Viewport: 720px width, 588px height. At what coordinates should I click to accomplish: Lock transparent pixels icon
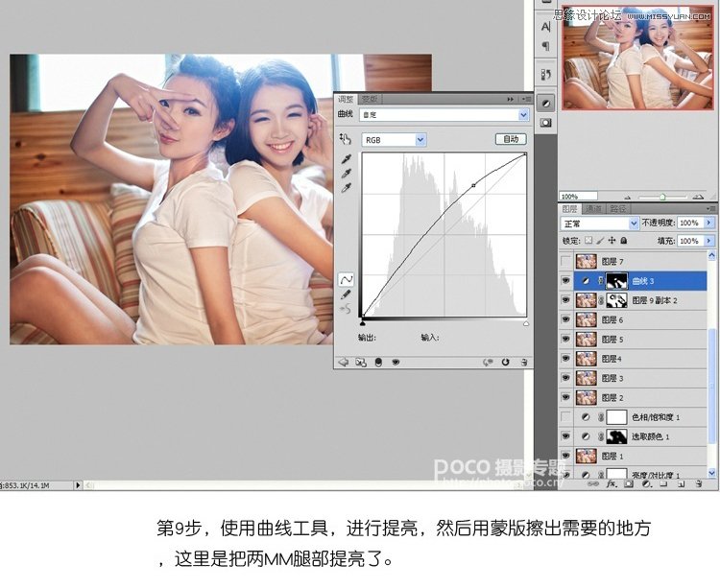588,241
